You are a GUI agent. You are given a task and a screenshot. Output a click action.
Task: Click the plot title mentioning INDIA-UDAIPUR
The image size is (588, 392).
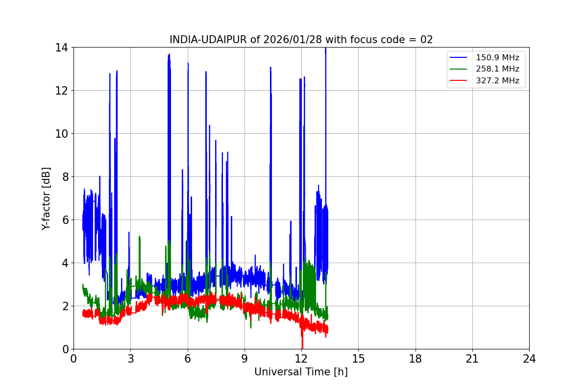tap(301, 40)
